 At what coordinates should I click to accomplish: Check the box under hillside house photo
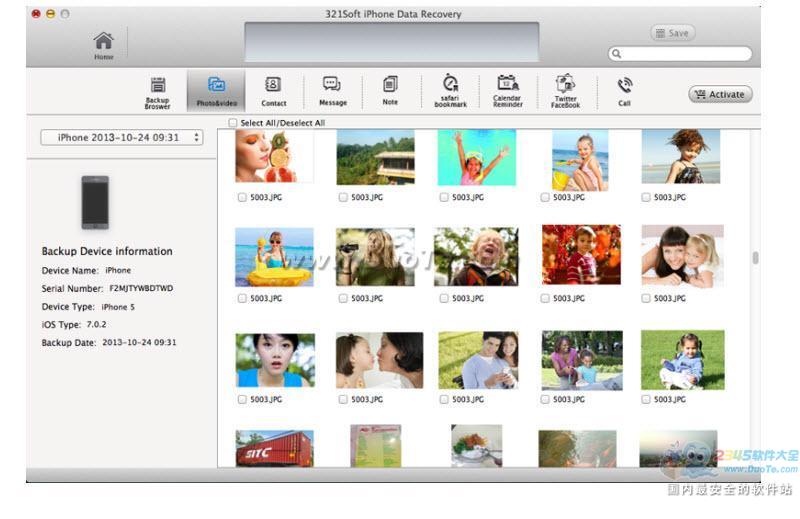coord(343,197)
